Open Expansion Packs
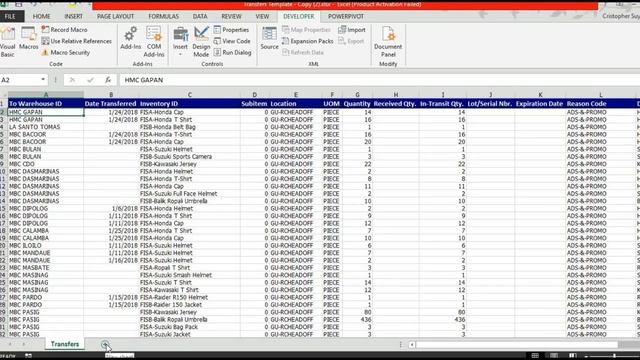Screen dimensions: 640x360 [308, 41]
